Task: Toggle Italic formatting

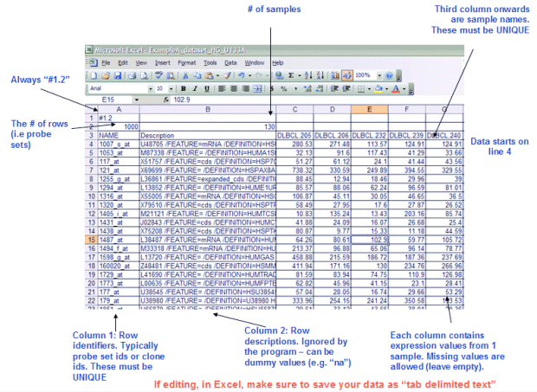Action: (196, 88)
